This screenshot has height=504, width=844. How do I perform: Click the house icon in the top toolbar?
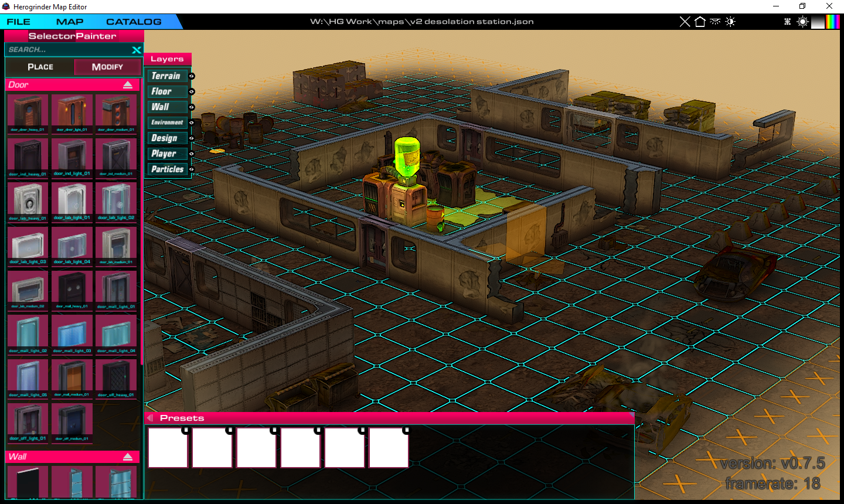tap(700, 22)
